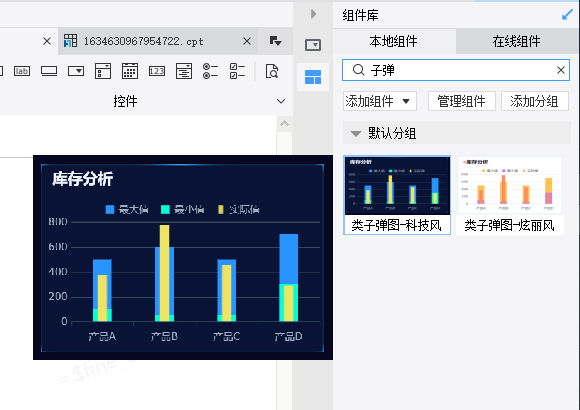
Task: Open the tab list dropdown icon
Action: (x=276, y=41)
